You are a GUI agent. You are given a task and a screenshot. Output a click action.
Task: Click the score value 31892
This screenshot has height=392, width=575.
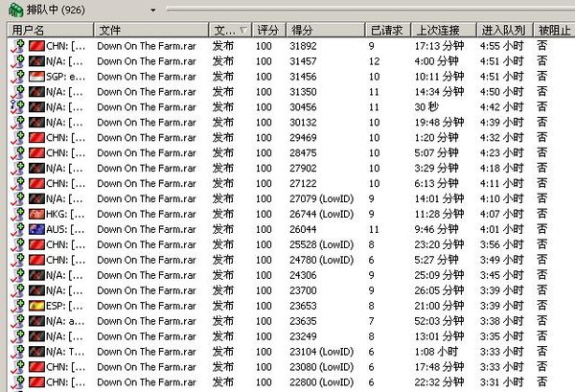(303, 46)
